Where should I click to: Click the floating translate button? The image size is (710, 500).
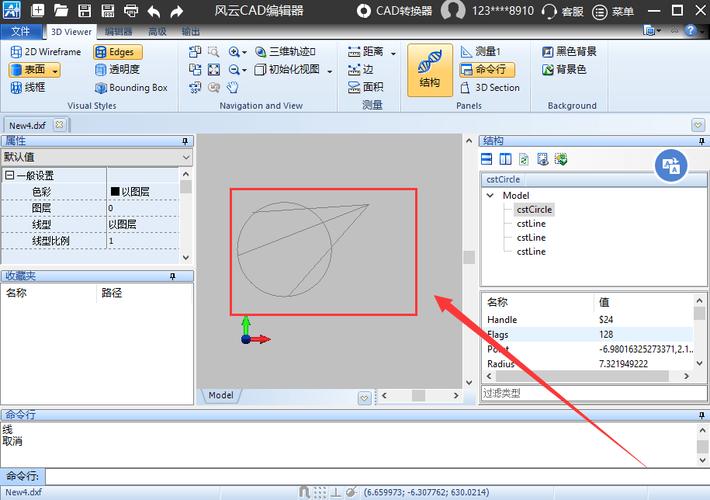[671, 165]
